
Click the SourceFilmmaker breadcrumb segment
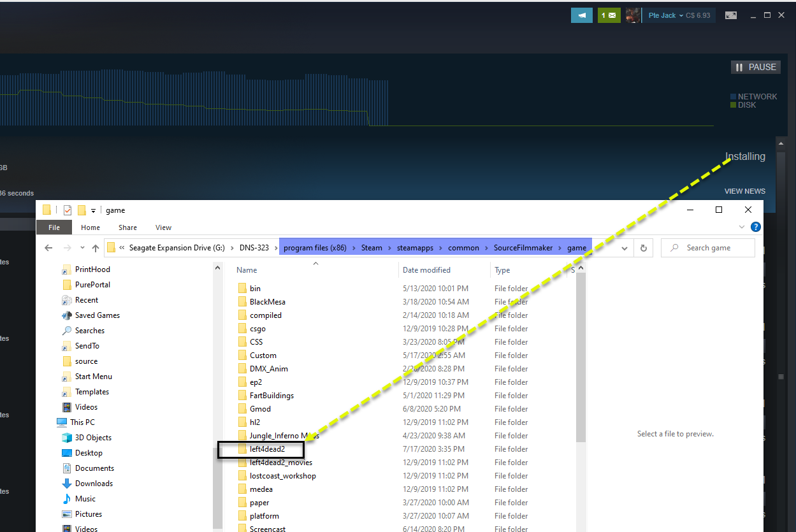pos(523,248)
